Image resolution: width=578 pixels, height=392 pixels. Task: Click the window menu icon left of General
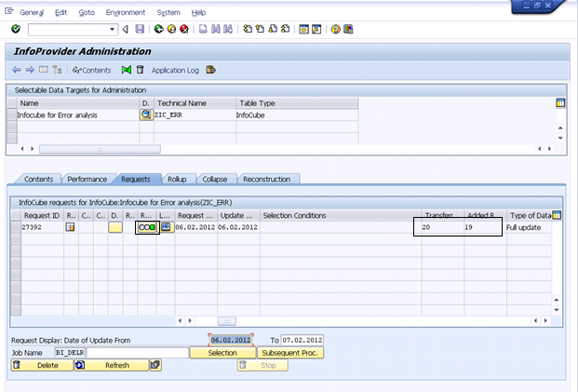[9, 11]
